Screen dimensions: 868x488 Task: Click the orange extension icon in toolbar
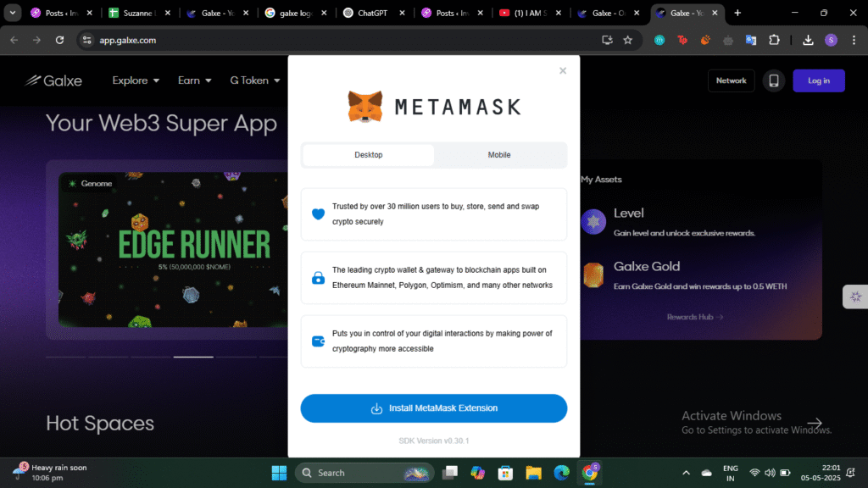(x=704, y=40)
